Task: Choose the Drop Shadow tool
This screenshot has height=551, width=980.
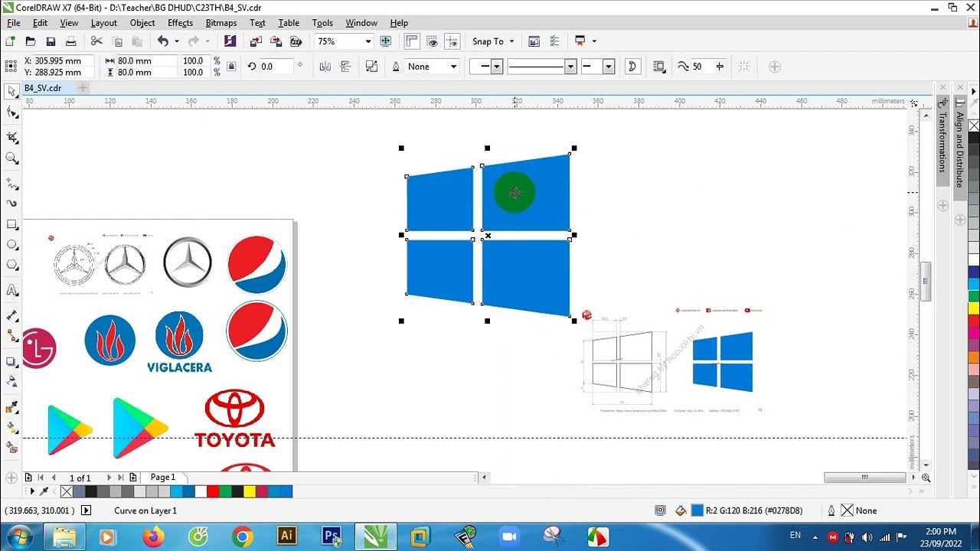Action: click(x=11, y=361)
